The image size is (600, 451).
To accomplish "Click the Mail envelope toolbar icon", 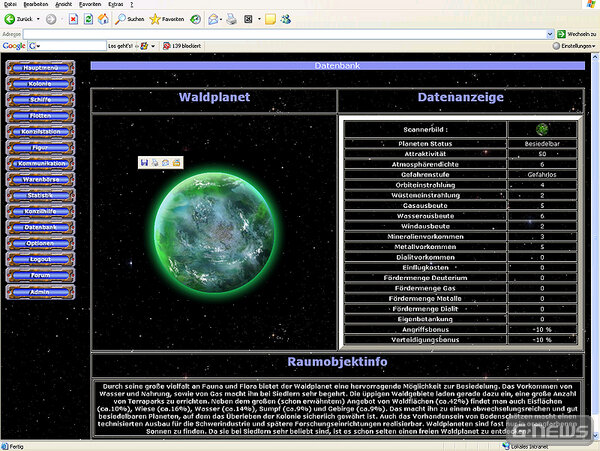I will coord(213,19).
